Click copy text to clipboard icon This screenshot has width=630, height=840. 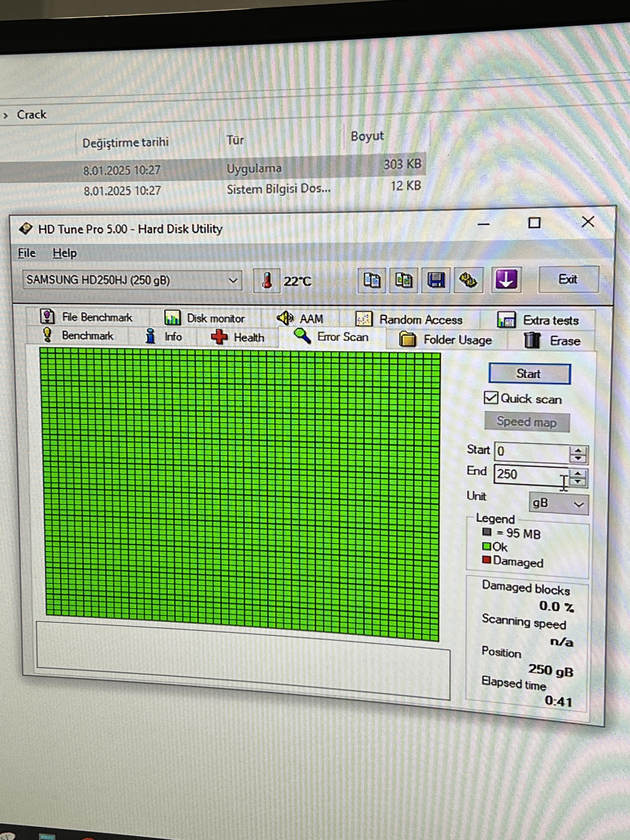372,280
